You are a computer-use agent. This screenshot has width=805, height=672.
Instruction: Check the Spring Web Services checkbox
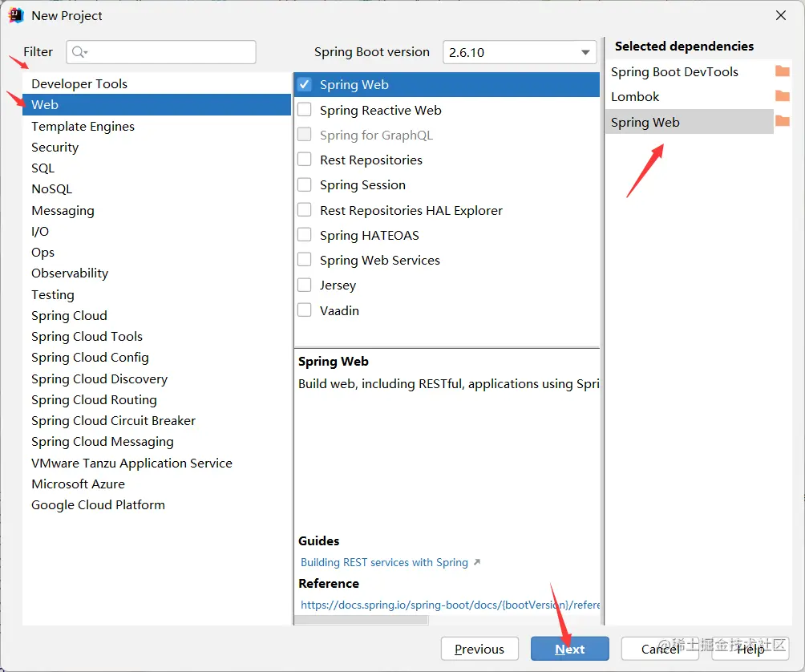(305, 260)
